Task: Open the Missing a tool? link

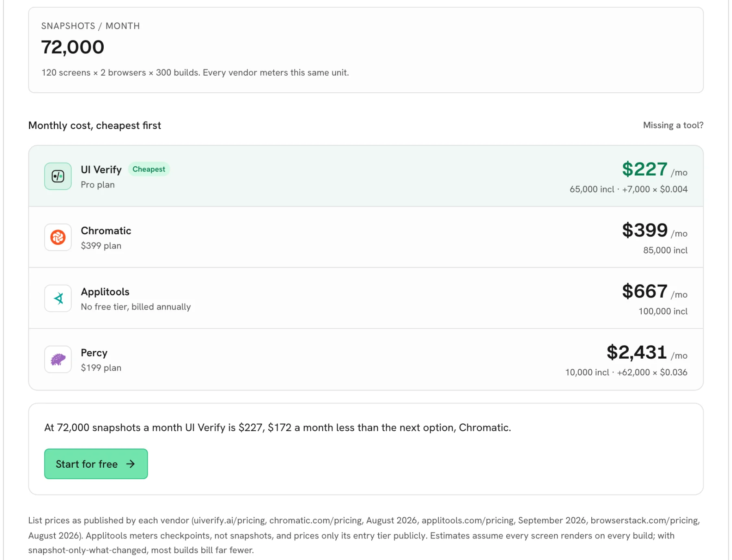Action: point(673,125)
